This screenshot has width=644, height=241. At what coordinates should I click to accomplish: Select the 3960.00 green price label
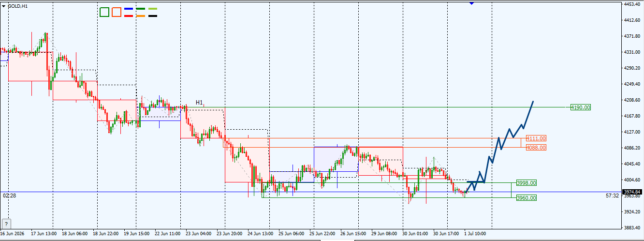click(527, 198)
